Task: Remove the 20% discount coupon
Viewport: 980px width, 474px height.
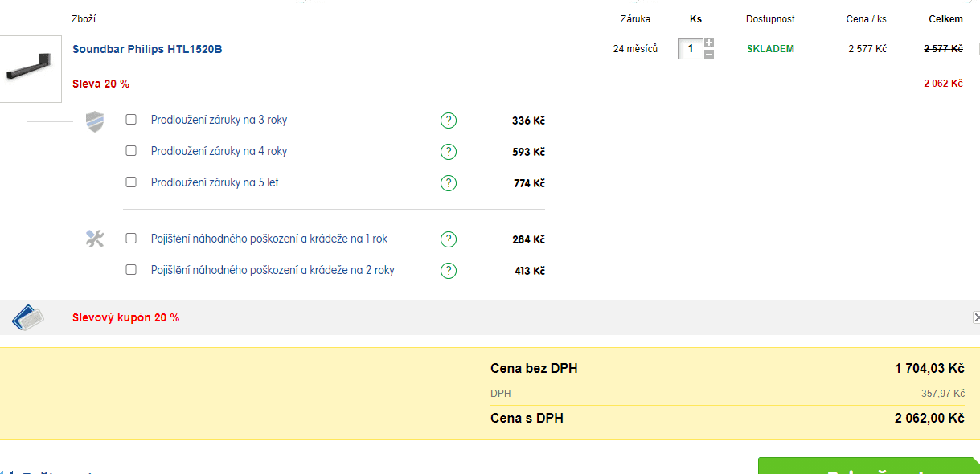Action: (976, 317)
